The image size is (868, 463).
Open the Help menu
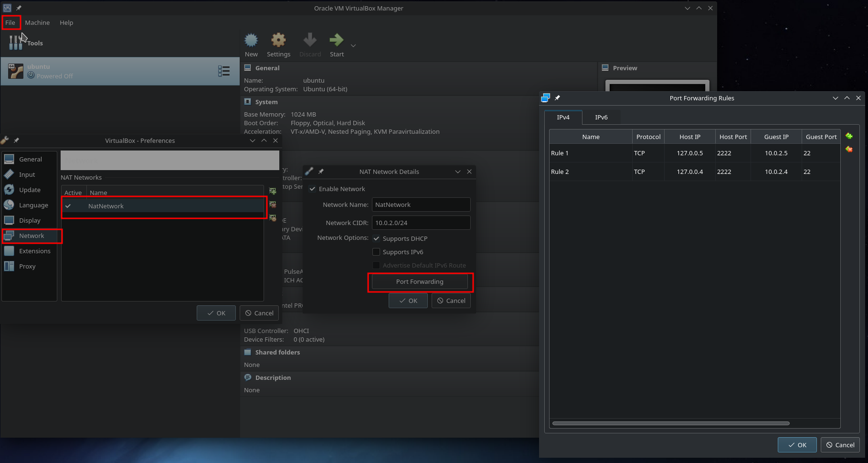66,22
